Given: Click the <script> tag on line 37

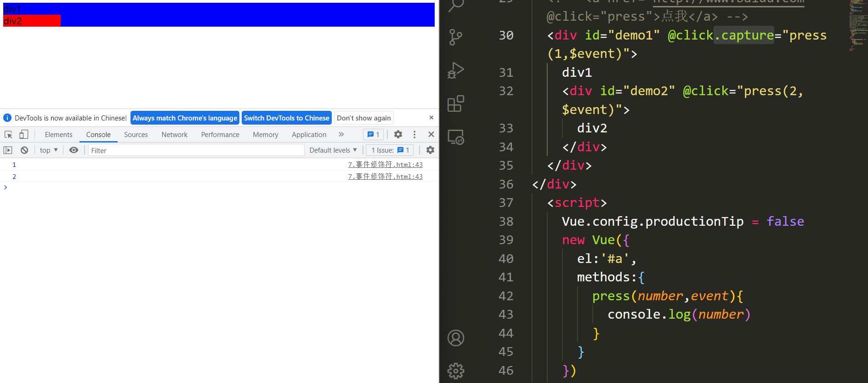Looking at the screenshot, I should pos(577,202).
